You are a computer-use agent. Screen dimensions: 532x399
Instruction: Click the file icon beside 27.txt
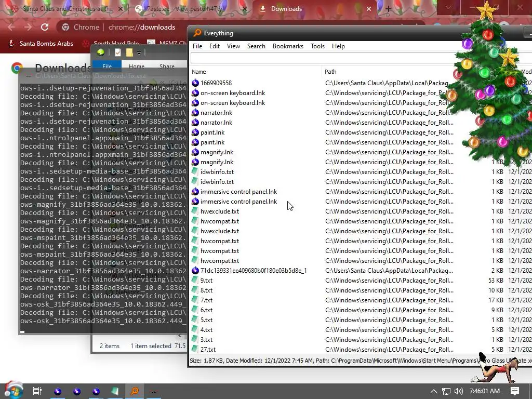tap(195, 349)
